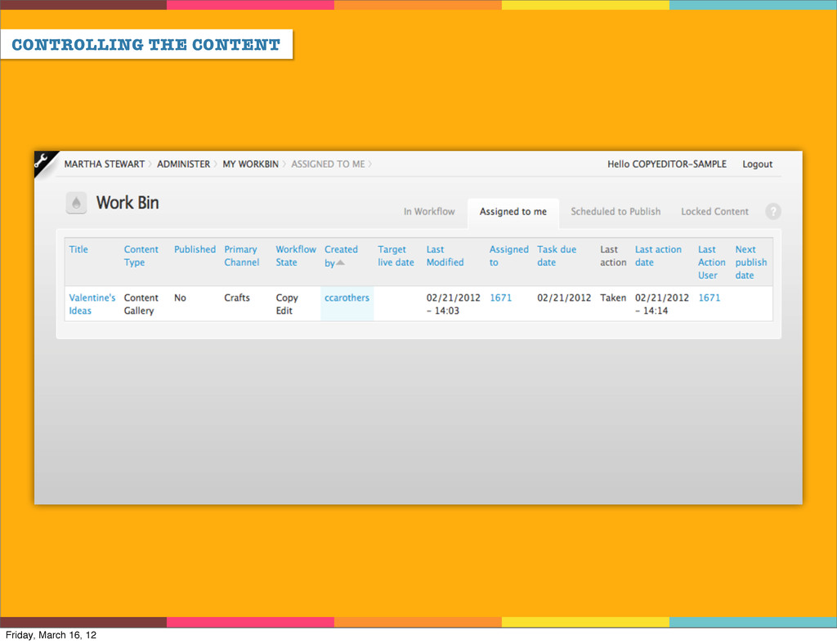Click the Last action column header
This screenshot has width=837, height=644.
click(x=613, y=256)
